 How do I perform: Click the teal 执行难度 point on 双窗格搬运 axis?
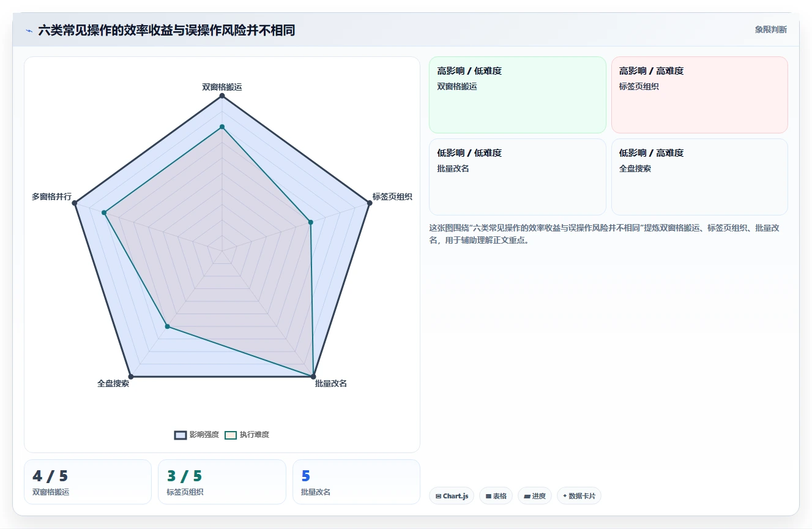[222, 127]
